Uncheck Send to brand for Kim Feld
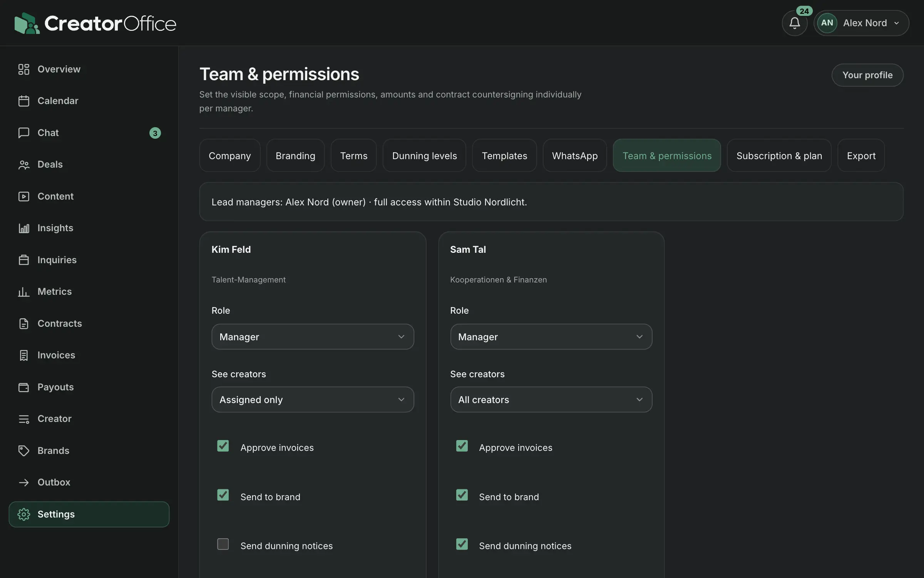The height and width of the screenshot is (578, 924). (223, 495)
